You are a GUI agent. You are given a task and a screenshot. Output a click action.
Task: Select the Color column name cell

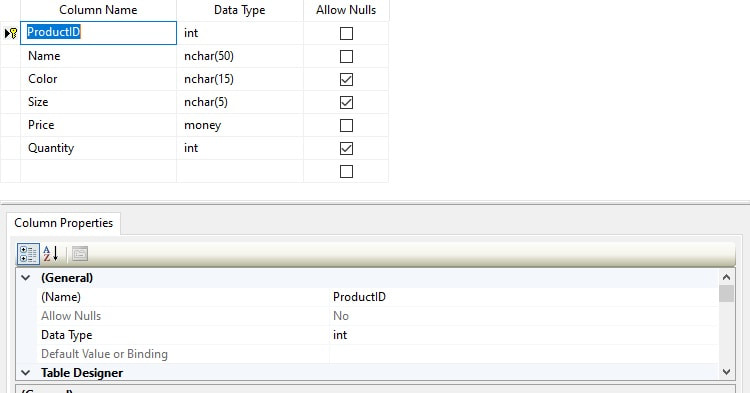99,79
